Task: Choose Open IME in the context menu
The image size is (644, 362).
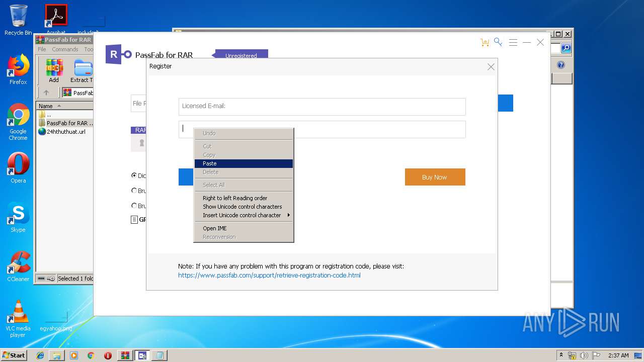Action: [244, 228]
